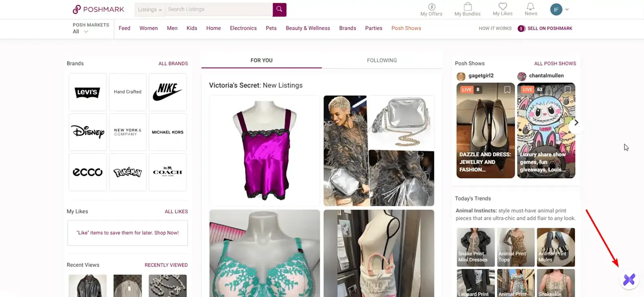Expand the Listings search dropdown
The width and height of the screenshot is (644, 297).
(x=150, y=10)
